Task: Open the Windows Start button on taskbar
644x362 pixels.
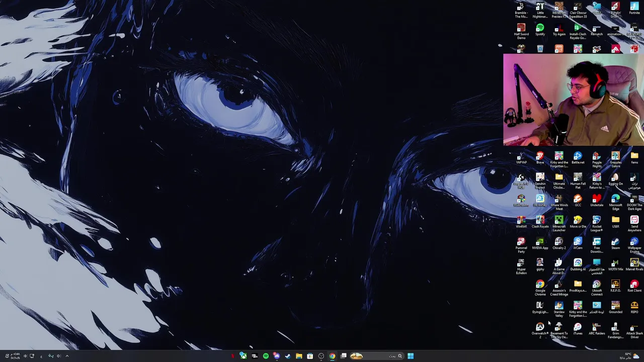Action: 411,356
